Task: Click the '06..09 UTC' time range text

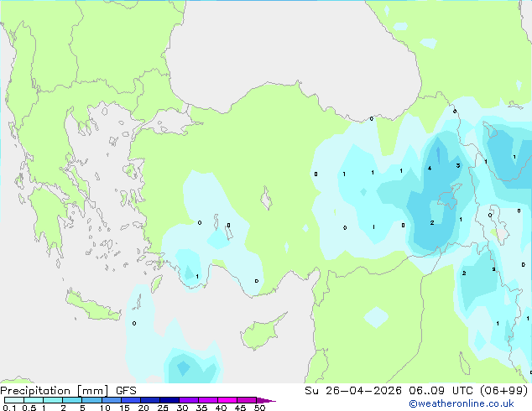Action: 441,391
